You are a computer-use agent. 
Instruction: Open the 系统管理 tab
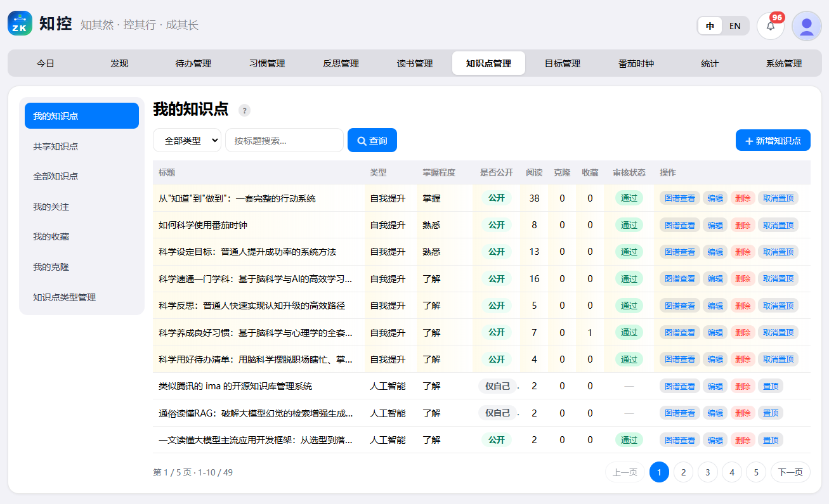pyautogui.click(x=784, y=63)
